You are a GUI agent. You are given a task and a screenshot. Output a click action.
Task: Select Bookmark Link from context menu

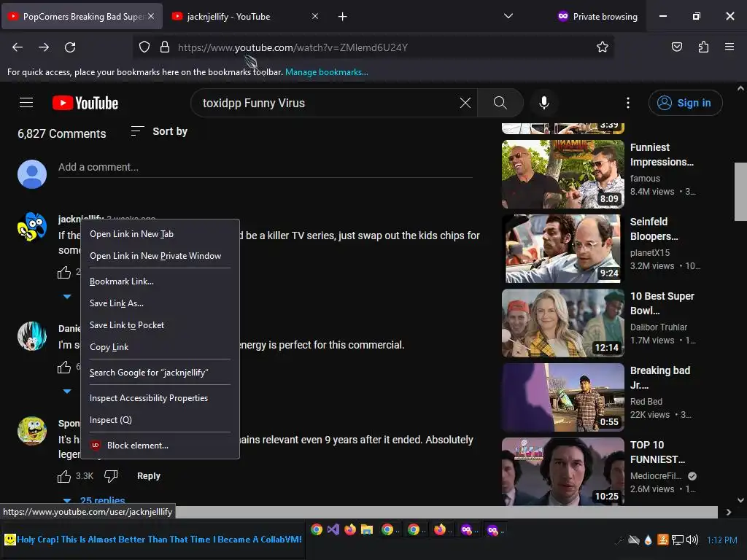coord(160,281)
